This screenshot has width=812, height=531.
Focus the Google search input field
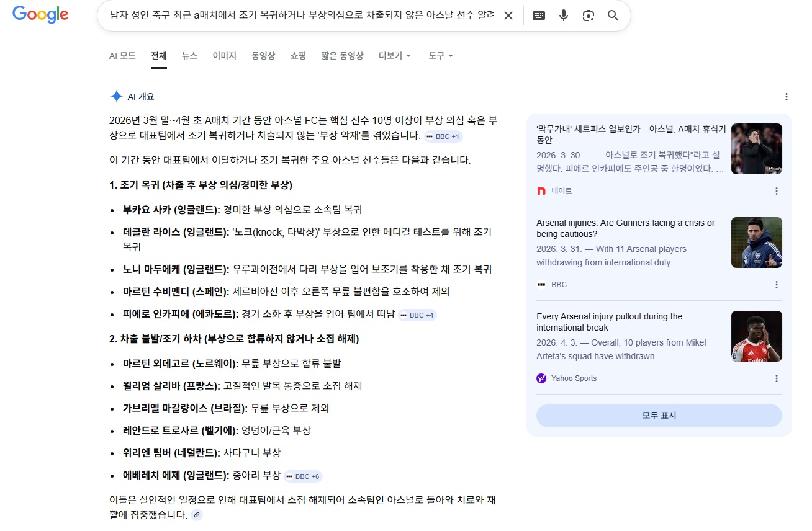[x=302, y=16]
